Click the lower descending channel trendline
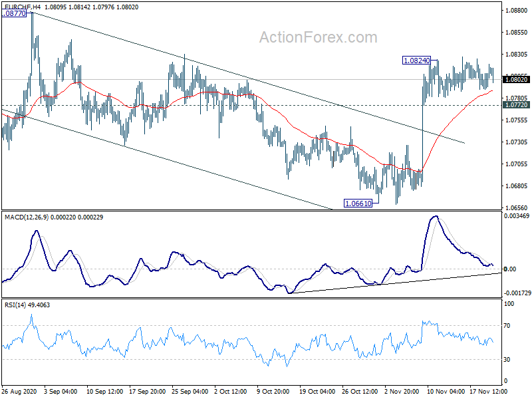This screenshot has height=399, width=532. pos(168,159)
